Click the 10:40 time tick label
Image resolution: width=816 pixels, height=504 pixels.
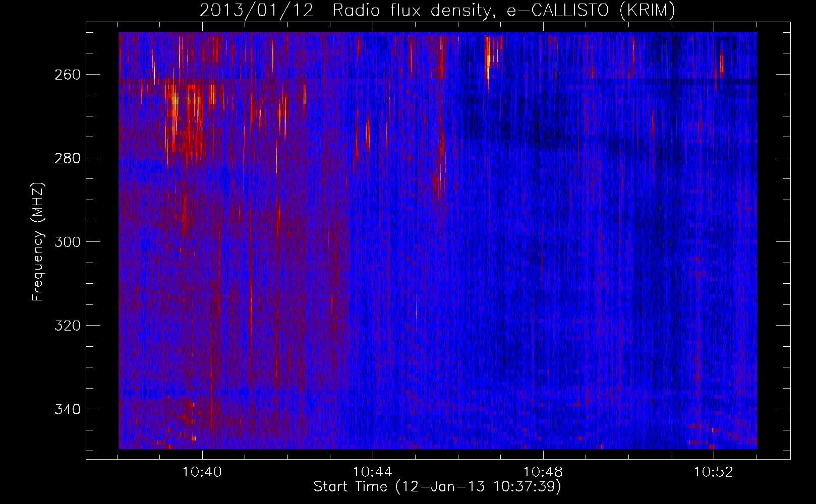202,472
